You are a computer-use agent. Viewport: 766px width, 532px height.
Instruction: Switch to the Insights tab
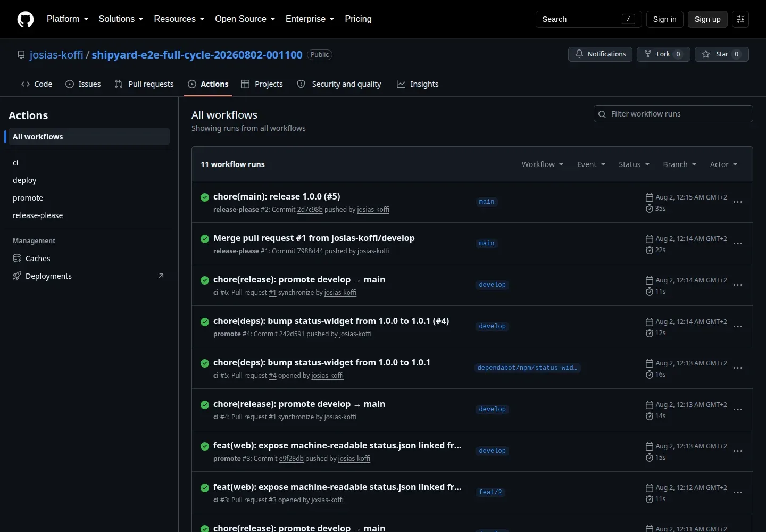click(418, 84)
